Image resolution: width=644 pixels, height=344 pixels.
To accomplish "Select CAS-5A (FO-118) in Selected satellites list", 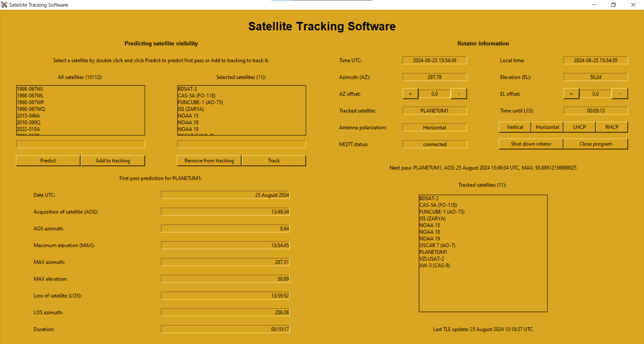I will (x=241, y=96).
